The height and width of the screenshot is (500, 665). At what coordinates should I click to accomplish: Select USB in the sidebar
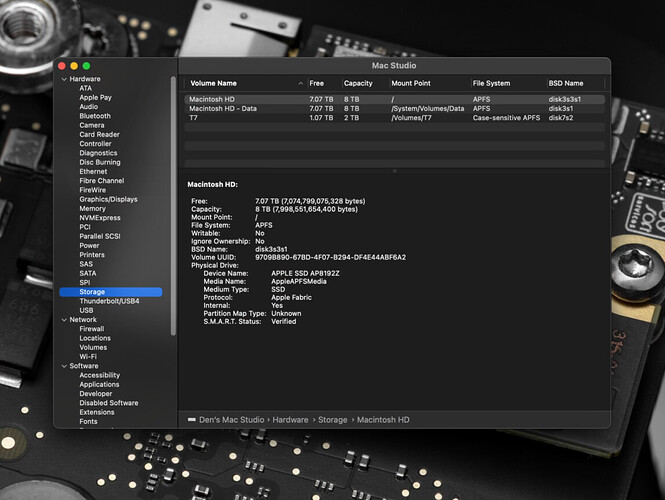pyautogui.click(x=86, y=310)
